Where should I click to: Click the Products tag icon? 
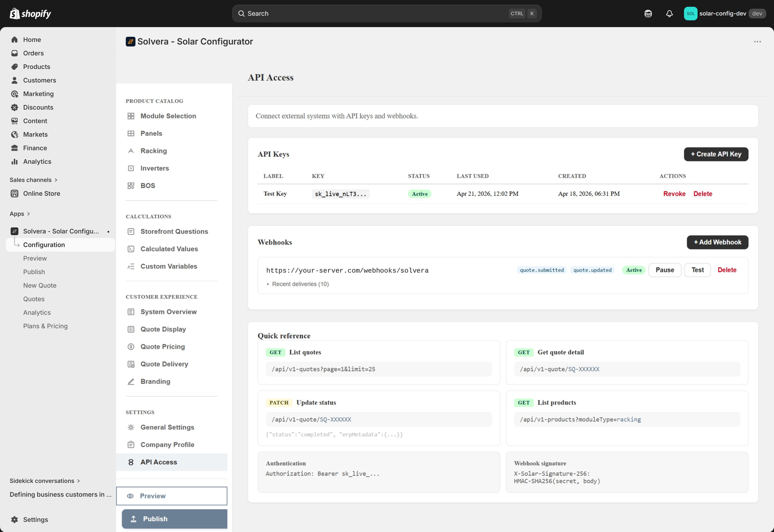(x=15, y=67)
